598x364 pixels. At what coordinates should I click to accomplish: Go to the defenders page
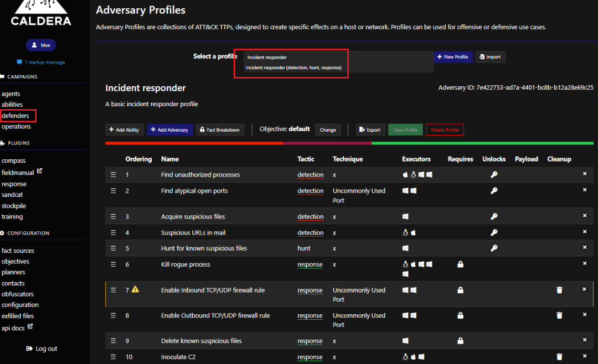[x=16, y=116]
